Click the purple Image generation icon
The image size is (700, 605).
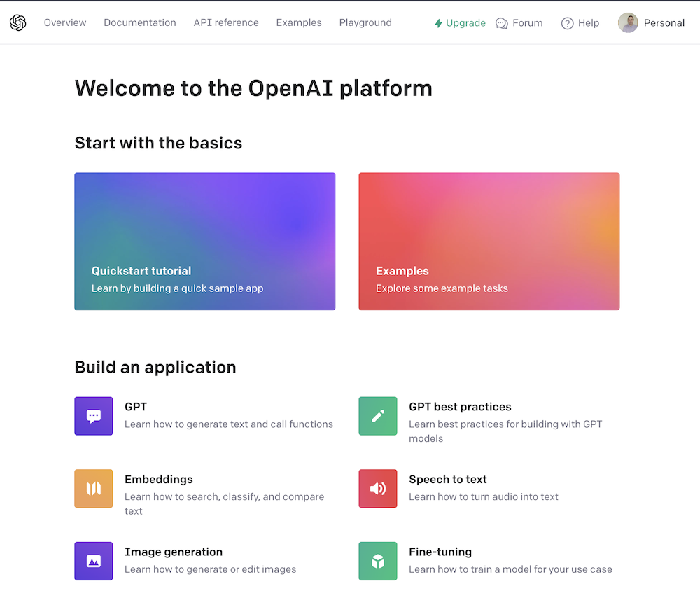pyautogui.click(x=94, y=562)
